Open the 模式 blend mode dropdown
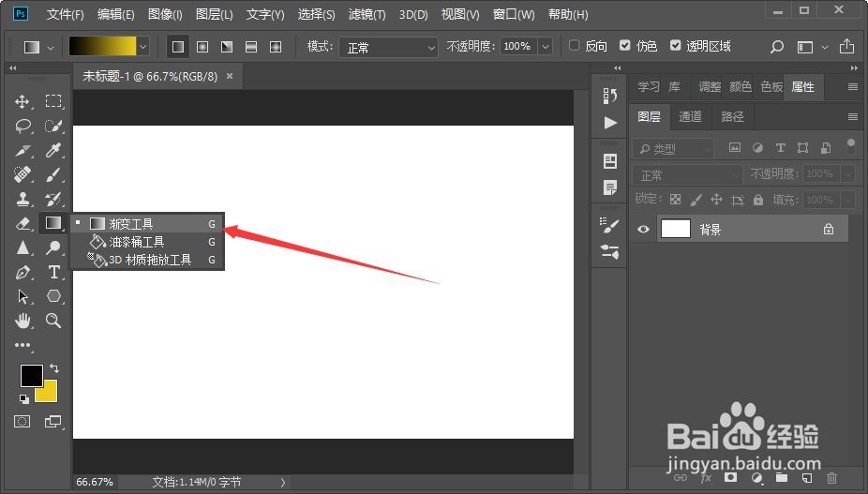This screenshot has width=868, height=494. point(388,48)
